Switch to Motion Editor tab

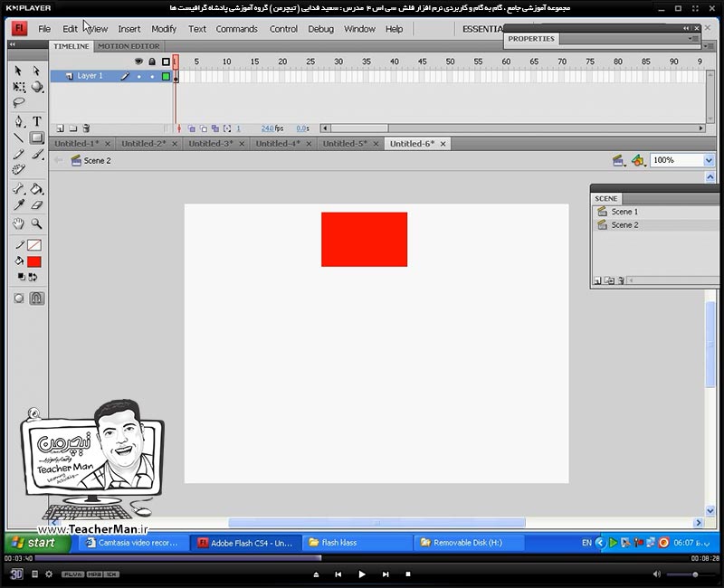129,46
